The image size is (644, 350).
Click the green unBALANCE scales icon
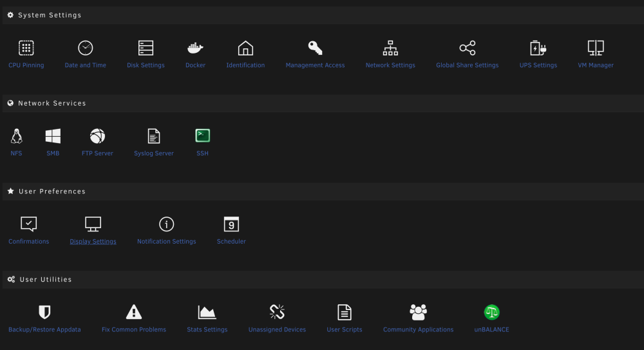tap(491, 312)
